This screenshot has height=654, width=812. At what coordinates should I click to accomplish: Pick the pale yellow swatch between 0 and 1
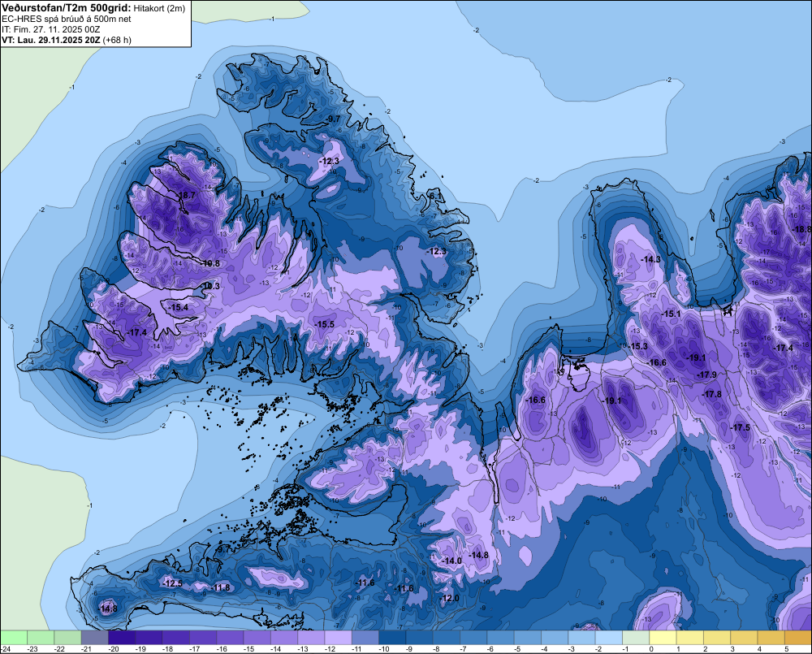[663, 638]
